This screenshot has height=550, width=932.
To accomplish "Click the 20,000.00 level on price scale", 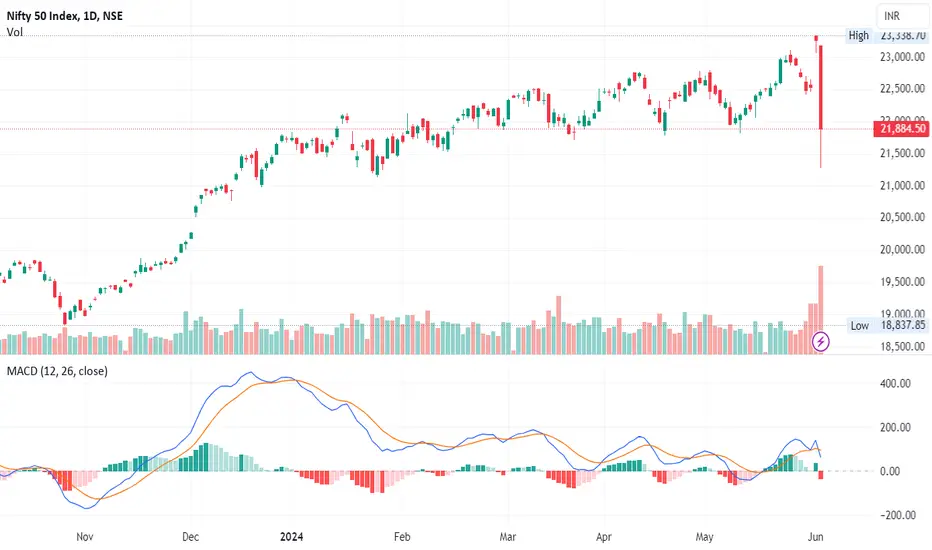I will point(902,250).
